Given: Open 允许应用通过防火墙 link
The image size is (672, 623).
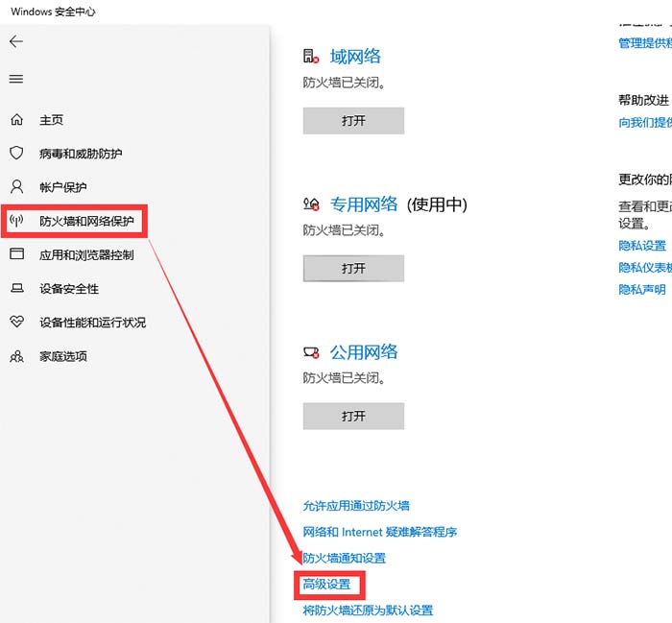Looking at the screenshot, I should point(356,506).
